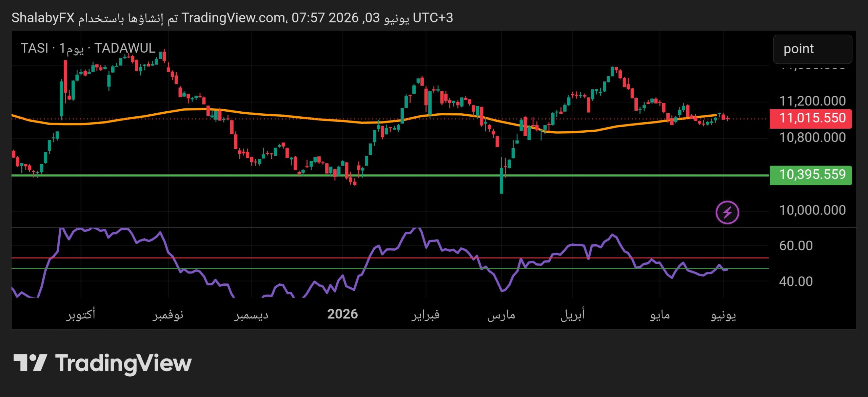Click the 60.00 RSI axis label
The image size is (868, 397).
click(796, 246)
